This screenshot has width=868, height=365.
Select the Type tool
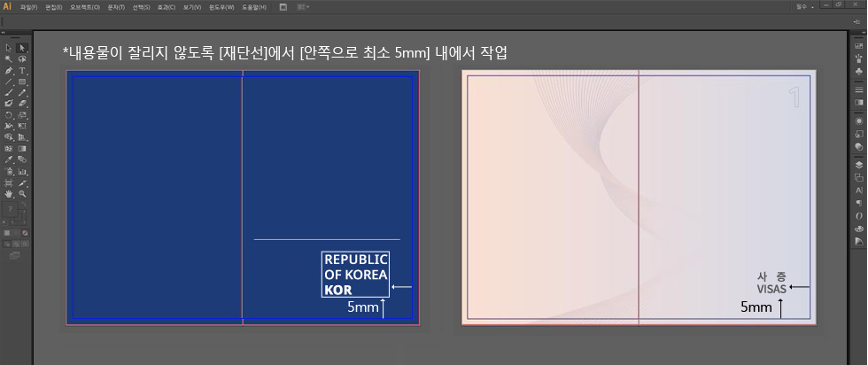click(x=22, y=70)
